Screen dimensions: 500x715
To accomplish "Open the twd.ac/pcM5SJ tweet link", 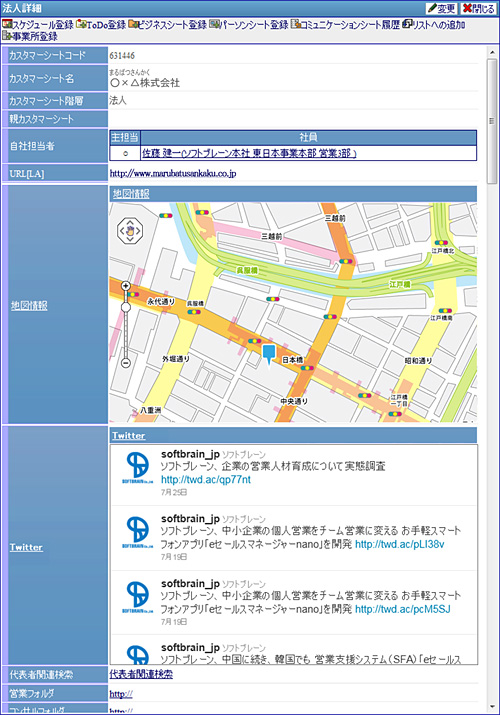I will pyautogui.click(x=402, y=609).
